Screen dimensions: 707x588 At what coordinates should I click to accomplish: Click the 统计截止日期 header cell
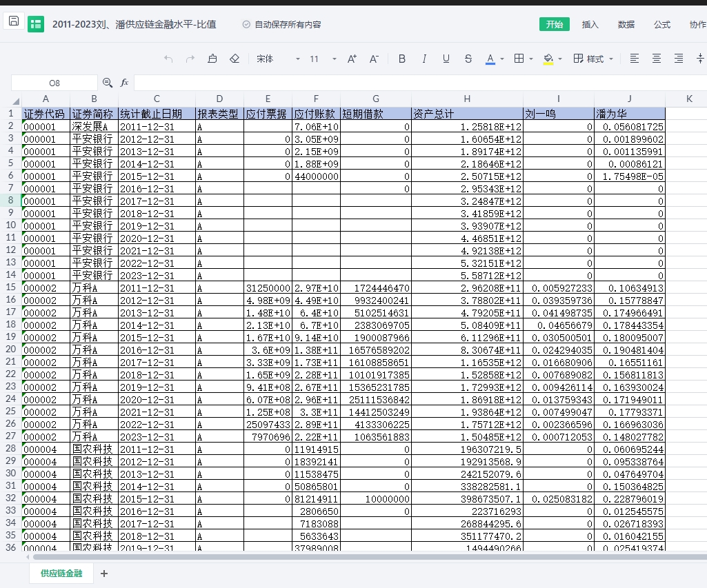pyautogui.click(x=157, y=114)
